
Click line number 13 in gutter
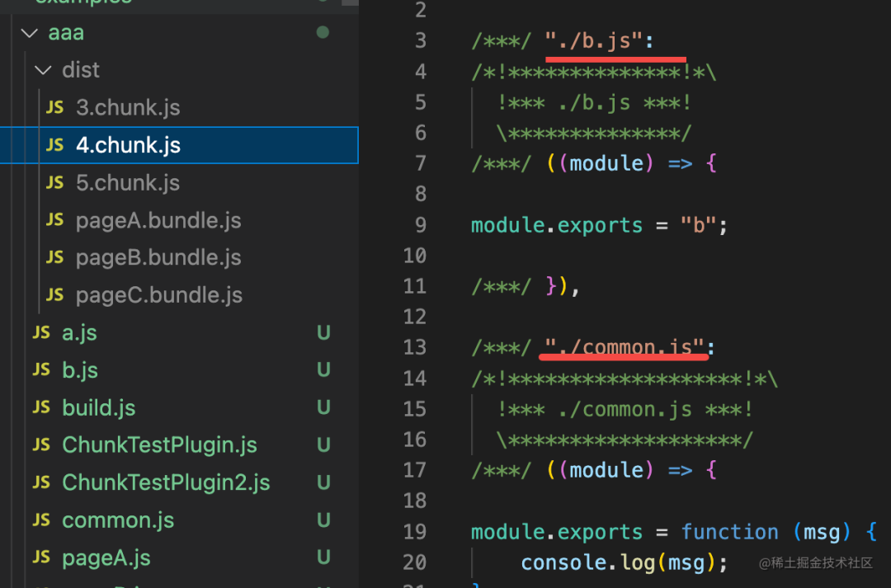pos(414,346)
